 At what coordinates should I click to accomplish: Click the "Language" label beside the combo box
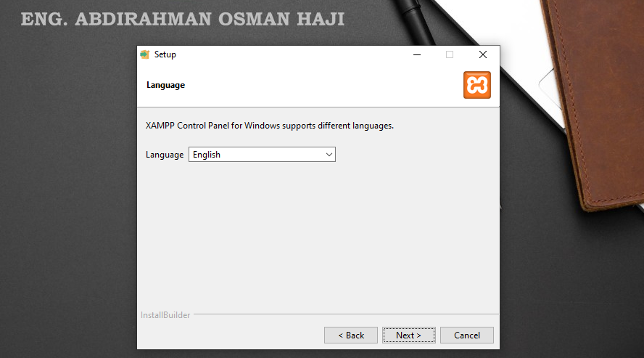(165, 155)
